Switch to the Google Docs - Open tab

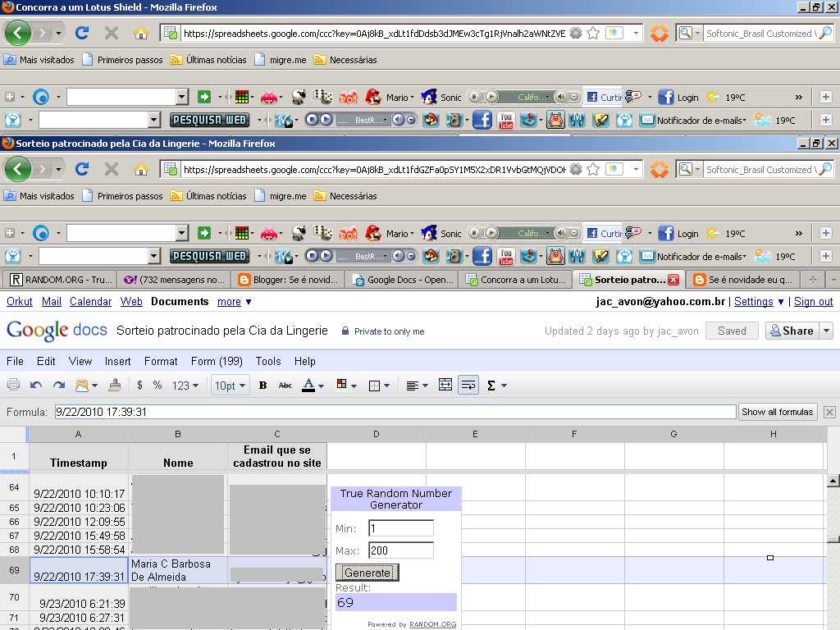403,280
